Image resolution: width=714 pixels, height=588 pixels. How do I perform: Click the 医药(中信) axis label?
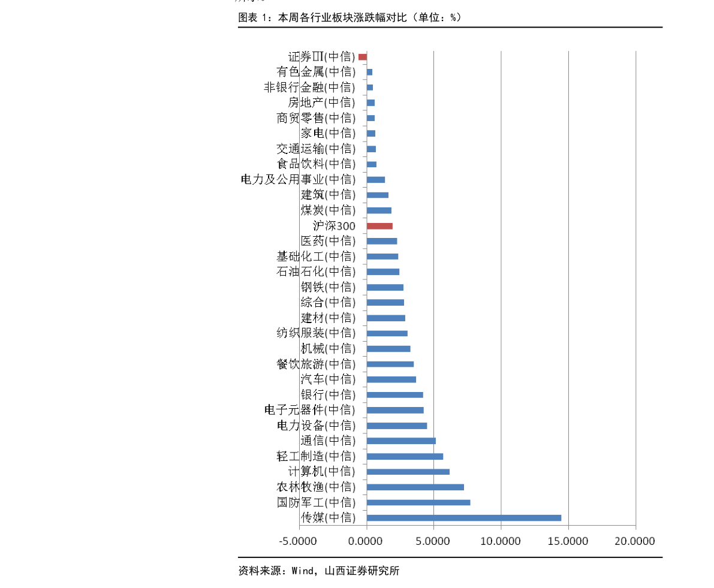(329, 241)
